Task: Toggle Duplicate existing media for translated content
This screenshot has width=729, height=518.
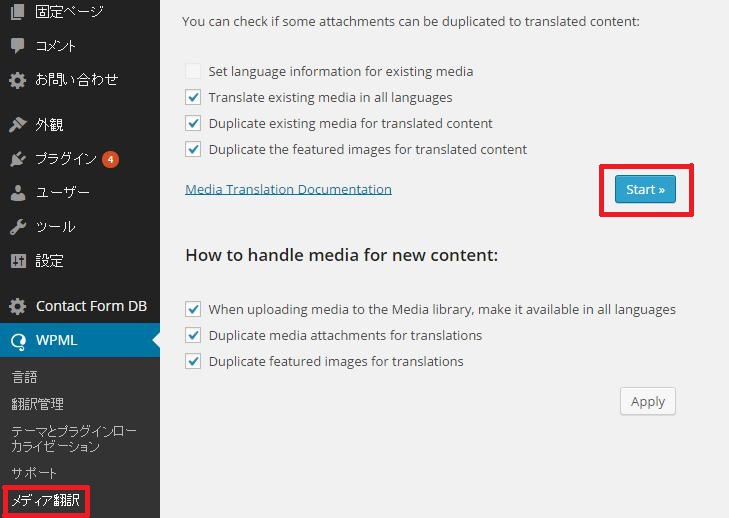Action: tap(193, 123)
